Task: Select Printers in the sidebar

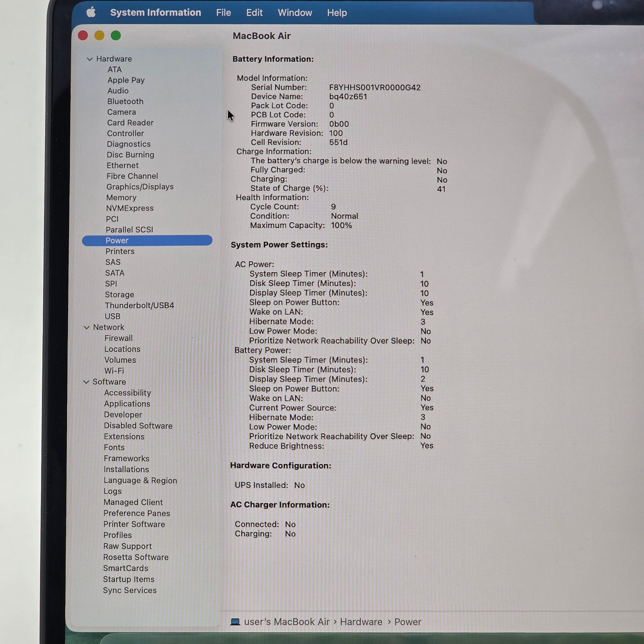Action: pyautogui.click(x=120, y=251)
